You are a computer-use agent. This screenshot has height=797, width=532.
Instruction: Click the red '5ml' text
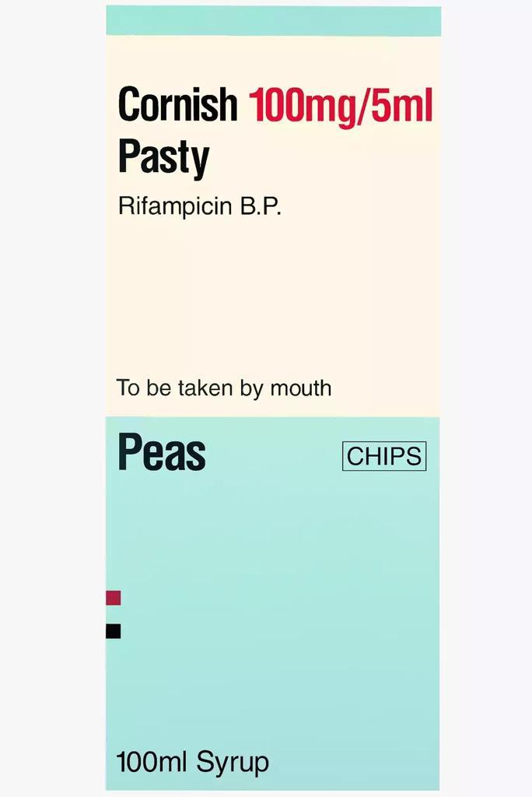[402, 105]
